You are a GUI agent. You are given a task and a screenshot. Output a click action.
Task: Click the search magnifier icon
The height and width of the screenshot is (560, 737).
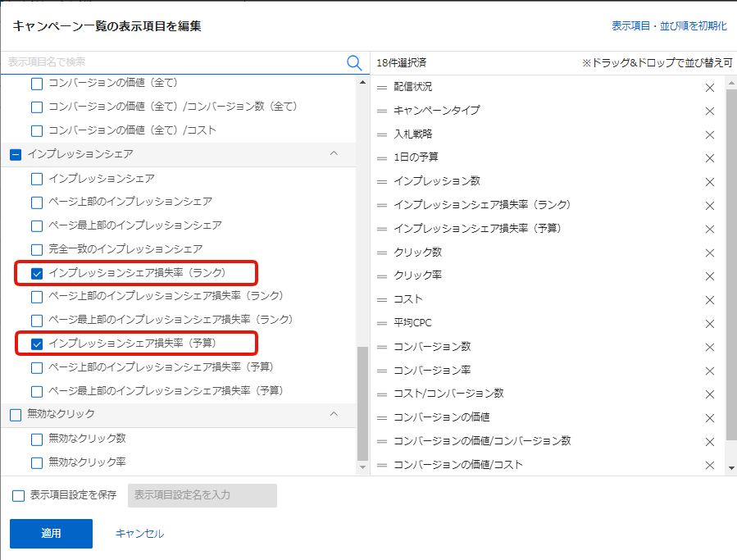(354, 62)
